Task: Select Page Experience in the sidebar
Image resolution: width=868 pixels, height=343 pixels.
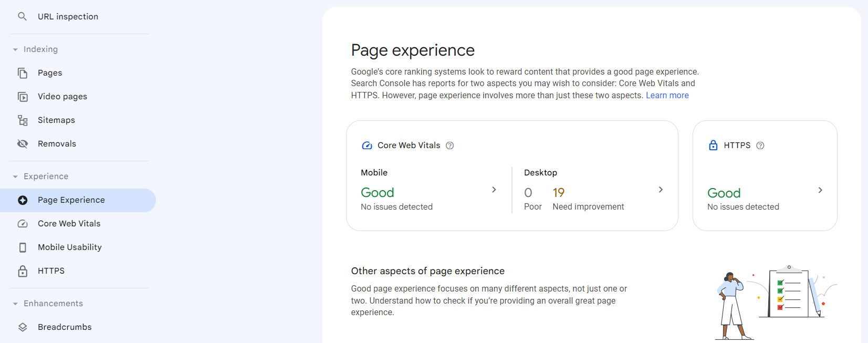Action: tap(71, 200)
